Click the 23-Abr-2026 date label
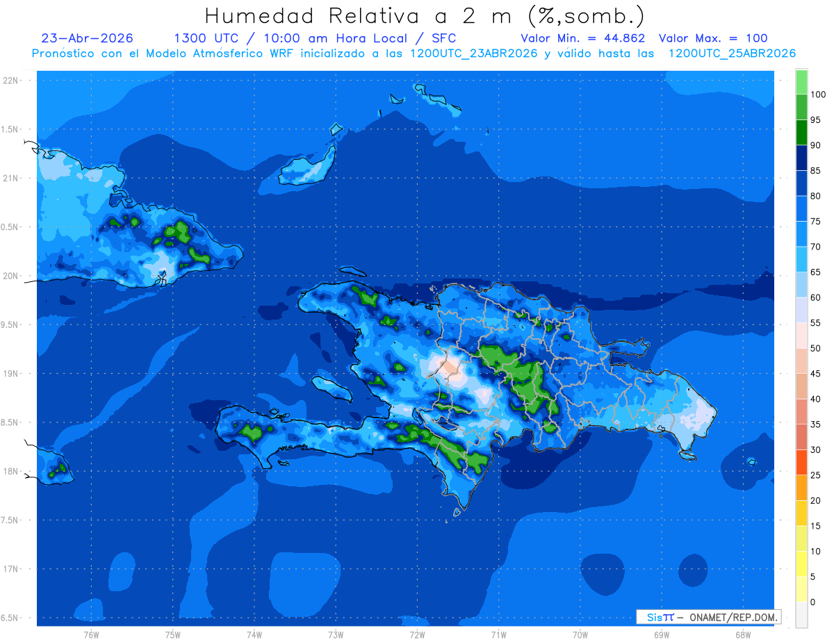The image size is (834, 644). tap(88, 38)
